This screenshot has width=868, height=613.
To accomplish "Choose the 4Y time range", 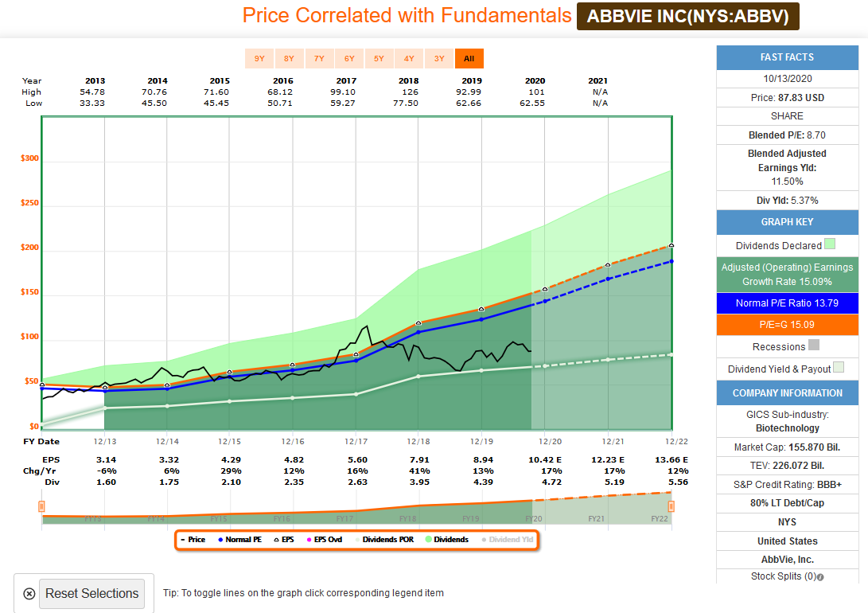I will pos(409,59).
